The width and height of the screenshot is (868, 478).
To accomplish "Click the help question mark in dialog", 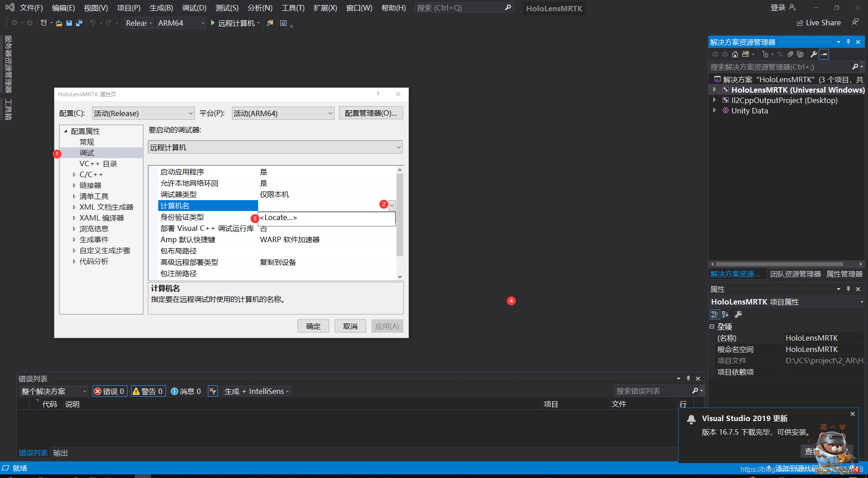I will 378,94.
